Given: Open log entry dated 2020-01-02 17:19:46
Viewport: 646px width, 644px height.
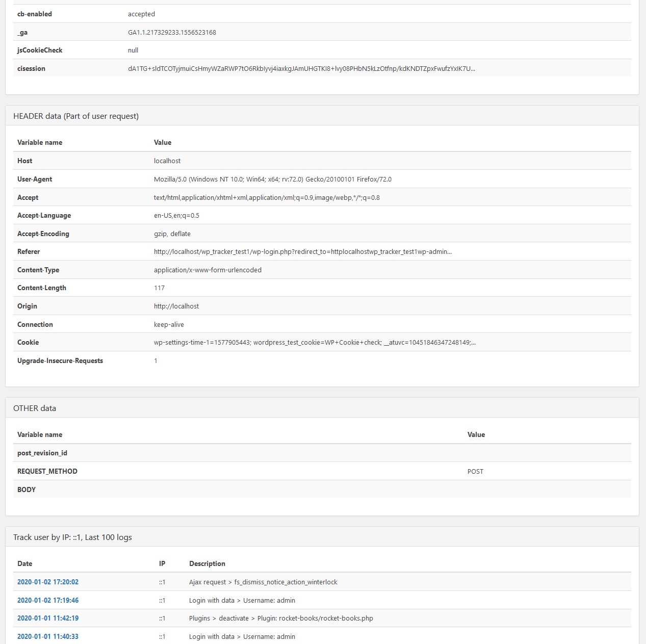Looking at the screenshot, I should pyautogui.click(x=48, y=600).
